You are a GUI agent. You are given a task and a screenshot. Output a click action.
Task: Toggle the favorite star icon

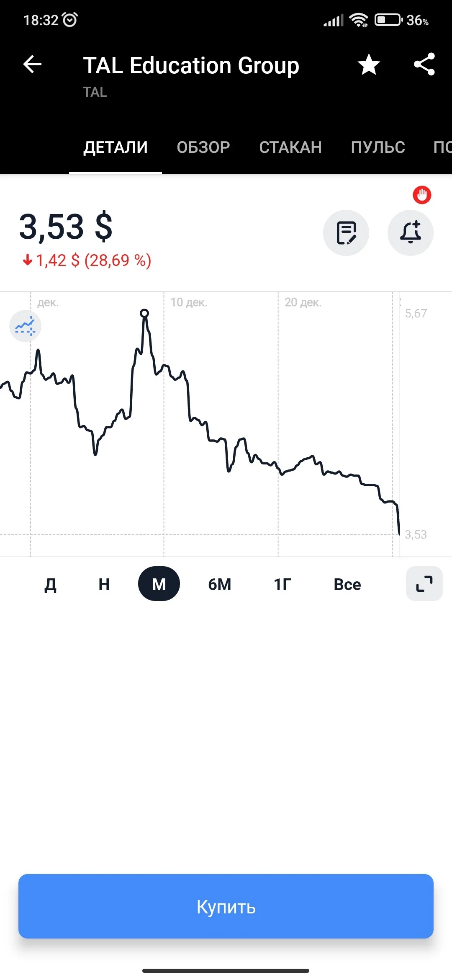[369, 64]
